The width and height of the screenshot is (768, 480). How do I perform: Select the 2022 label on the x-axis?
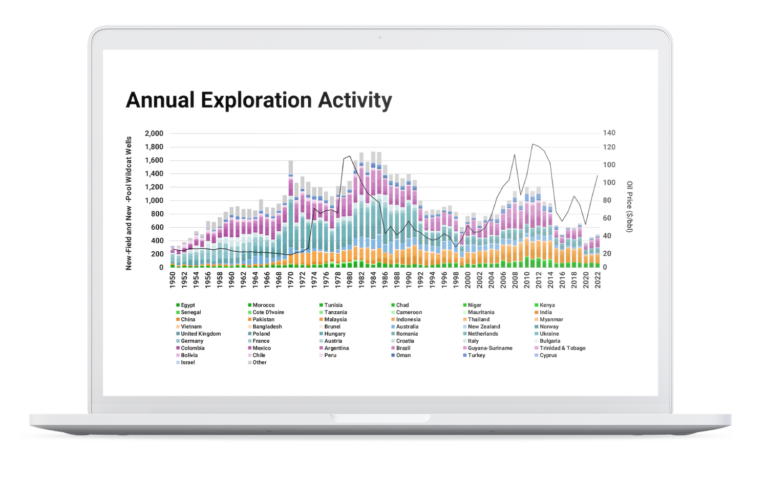[598, 280]
